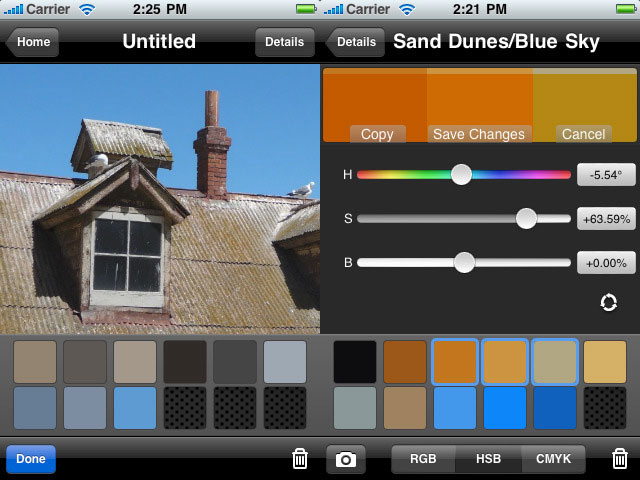The image size is (640, 480).
Task: Tap the trash icon on Untitled screen
Action: pos(300,458)
